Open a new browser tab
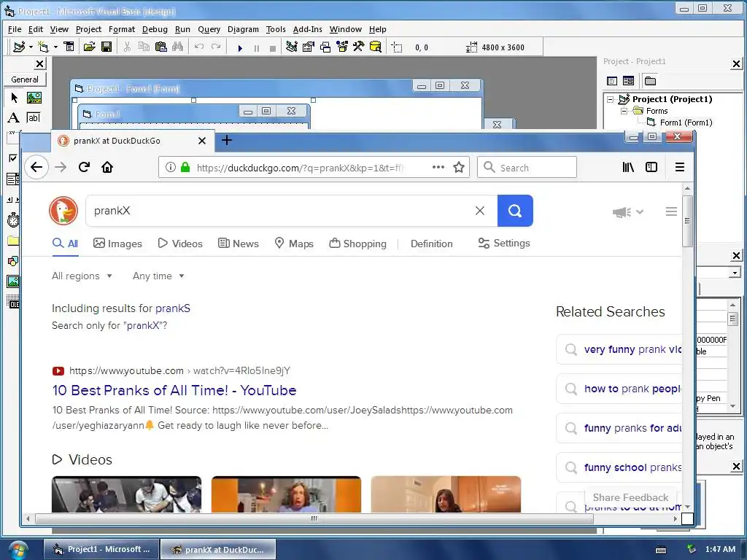 pyautogui.click(x=227, y=140)
